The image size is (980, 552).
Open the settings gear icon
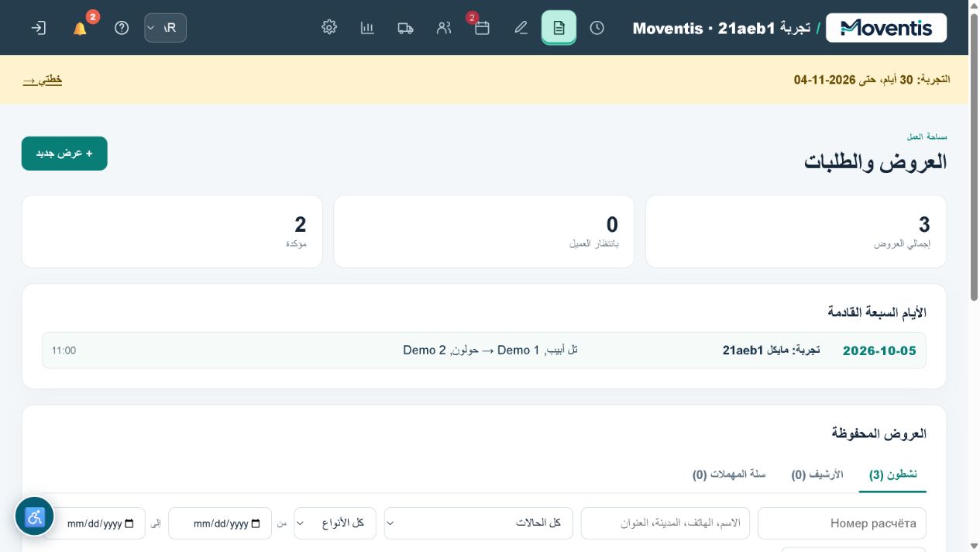click(329, 28)
